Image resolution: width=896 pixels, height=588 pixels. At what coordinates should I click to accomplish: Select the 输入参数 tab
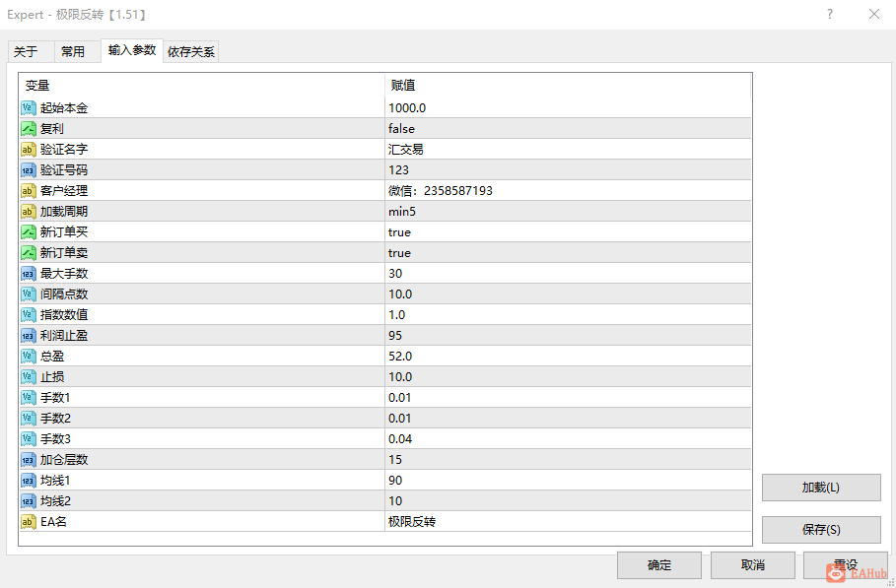point(132,50)
